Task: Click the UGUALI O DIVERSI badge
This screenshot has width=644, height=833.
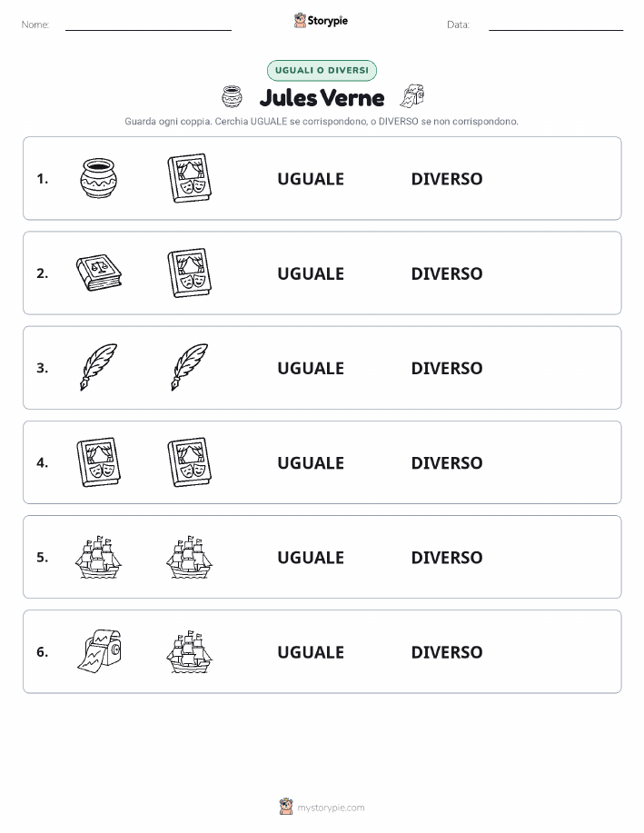Action: (x=322, y=70)
